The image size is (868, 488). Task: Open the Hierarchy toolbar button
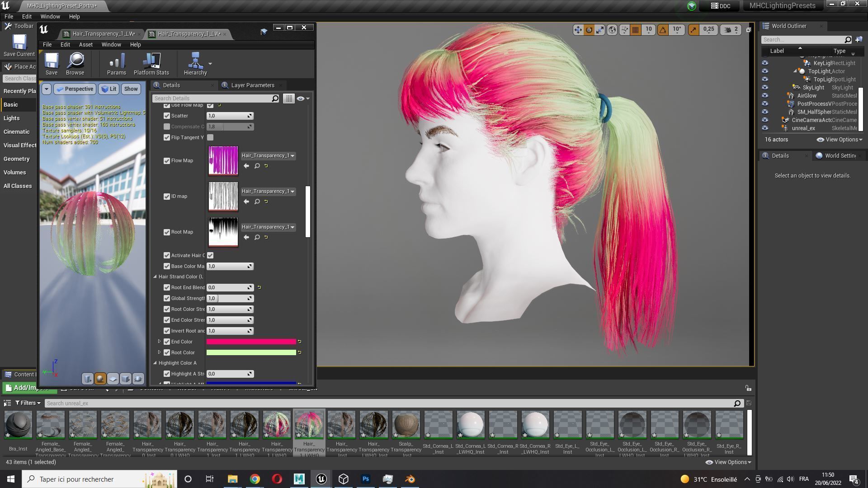(x=195, y=64)
